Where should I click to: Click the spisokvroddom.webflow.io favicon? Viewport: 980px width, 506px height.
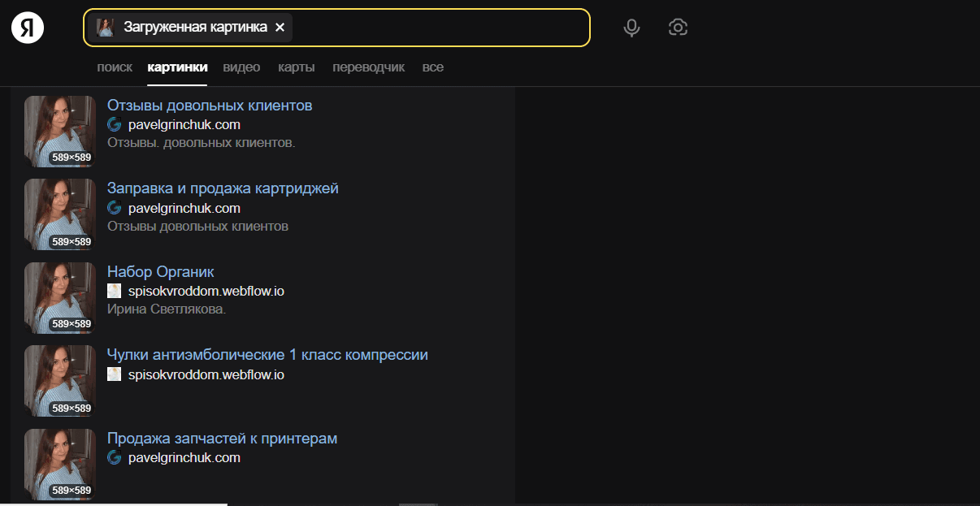pos(114,291)
